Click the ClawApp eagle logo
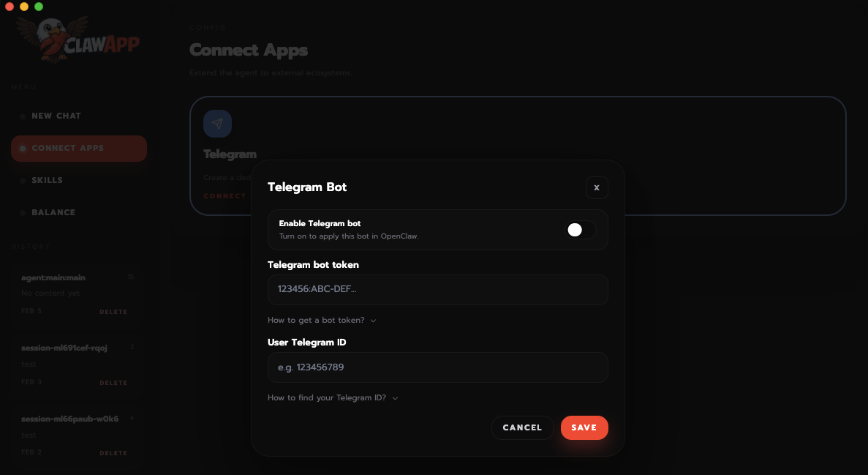868x475 pixels. pyautogui.click(x=78, y=39)
